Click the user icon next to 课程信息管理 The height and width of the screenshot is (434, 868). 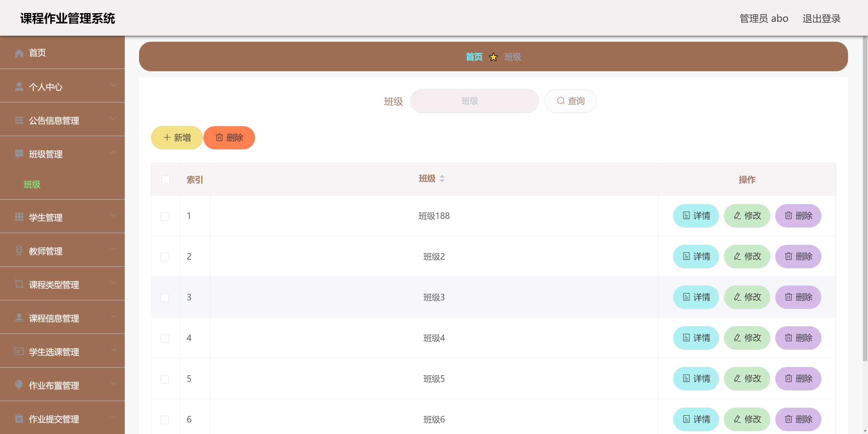19,318
